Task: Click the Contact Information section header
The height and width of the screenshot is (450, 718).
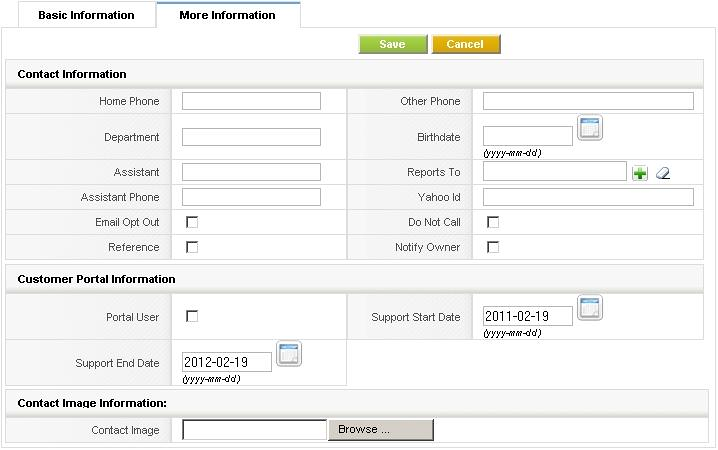Action: 72,74
